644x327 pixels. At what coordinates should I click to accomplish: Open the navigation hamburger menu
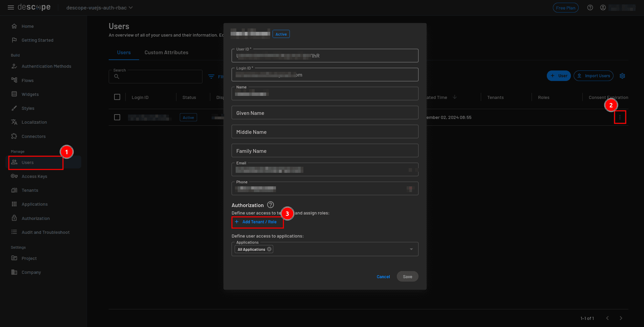click(x=10, y=7)
